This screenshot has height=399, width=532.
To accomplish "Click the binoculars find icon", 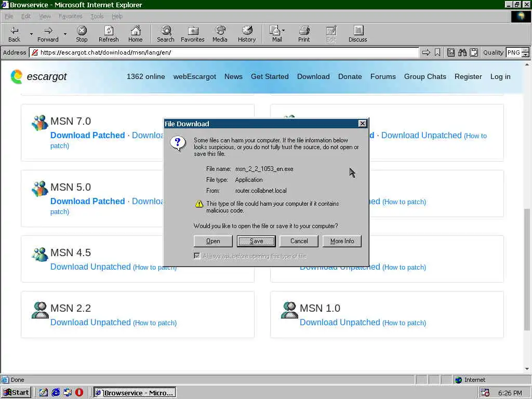I will point(462,52).
